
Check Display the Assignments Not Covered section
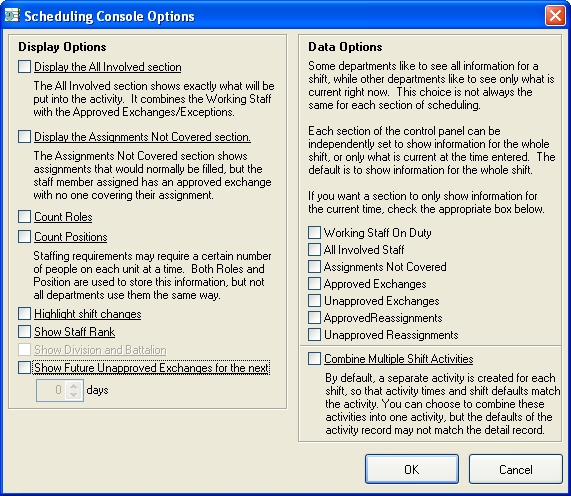pyautogui.click(x=24, y=137)
